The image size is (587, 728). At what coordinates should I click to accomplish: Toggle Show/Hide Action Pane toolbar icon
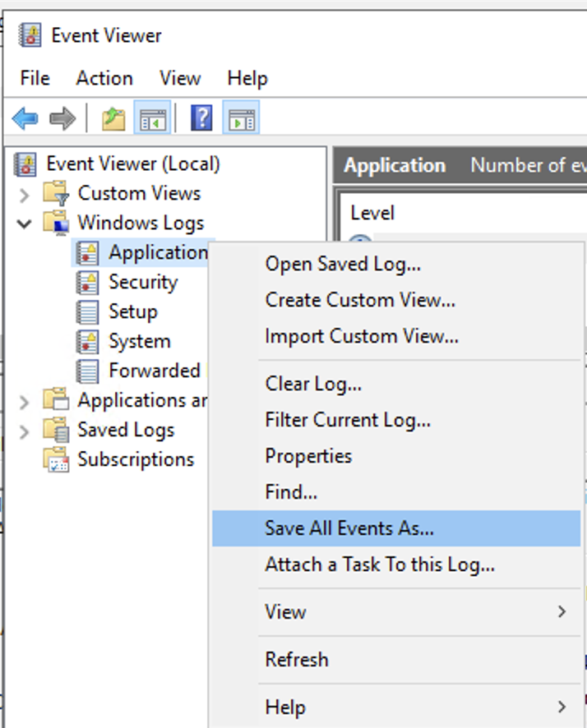coord(241,120)
